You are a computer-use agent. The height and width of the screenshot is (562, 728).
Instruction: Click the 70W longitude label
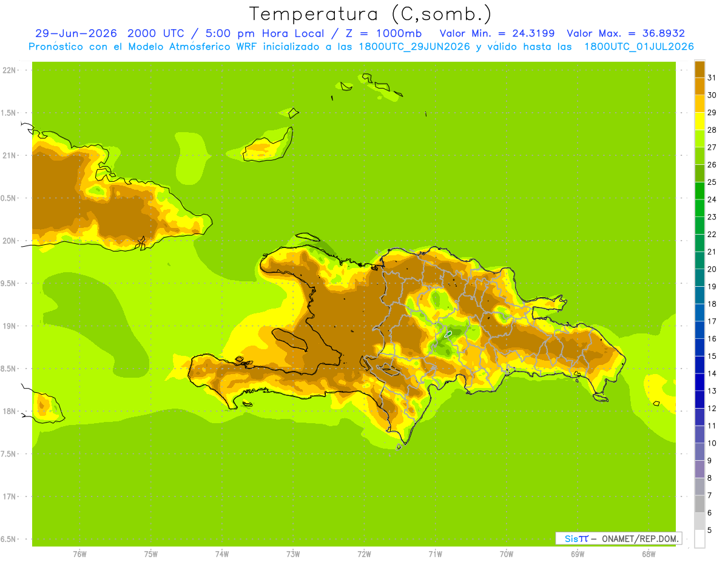pos(507,554)
